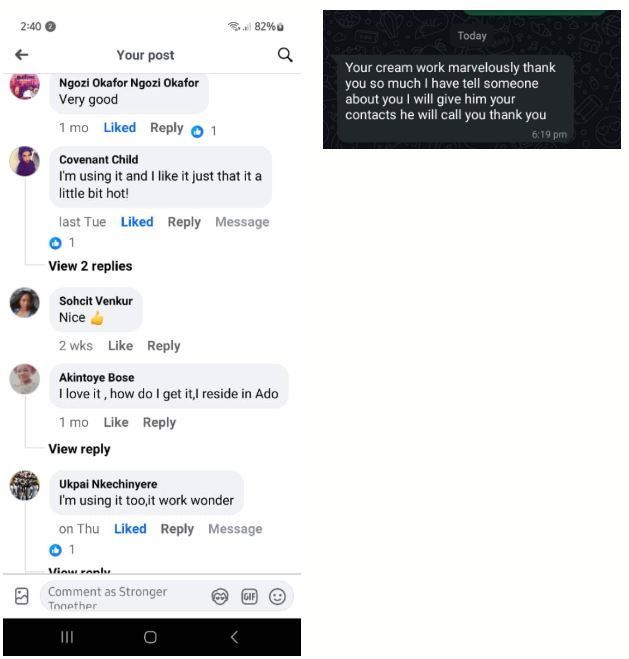The height and width of the screenshot is (659, 629).
Task: Open the avatar sticker icon in comment bar
Action: pos(220,596)
